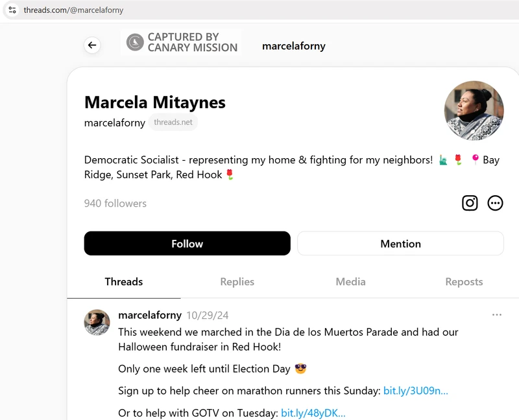Open the bit.ly/3U09n marathon signup link

tap(415, 391)
